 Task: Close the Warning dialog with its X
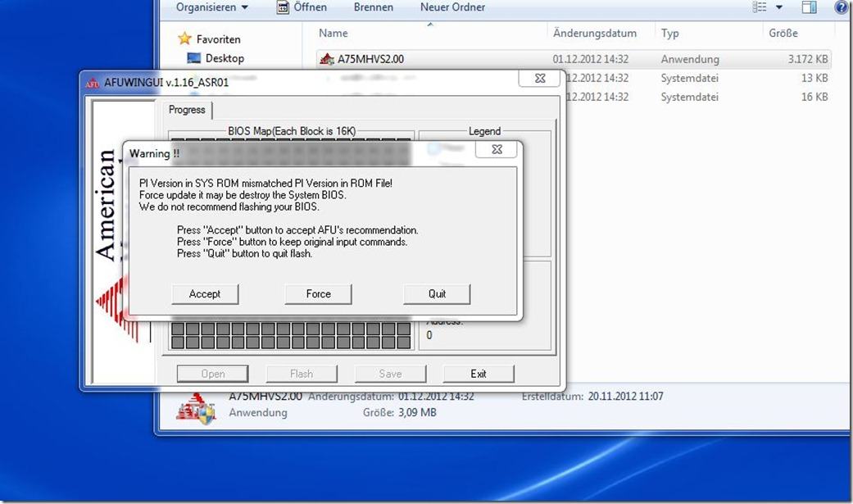497,150
